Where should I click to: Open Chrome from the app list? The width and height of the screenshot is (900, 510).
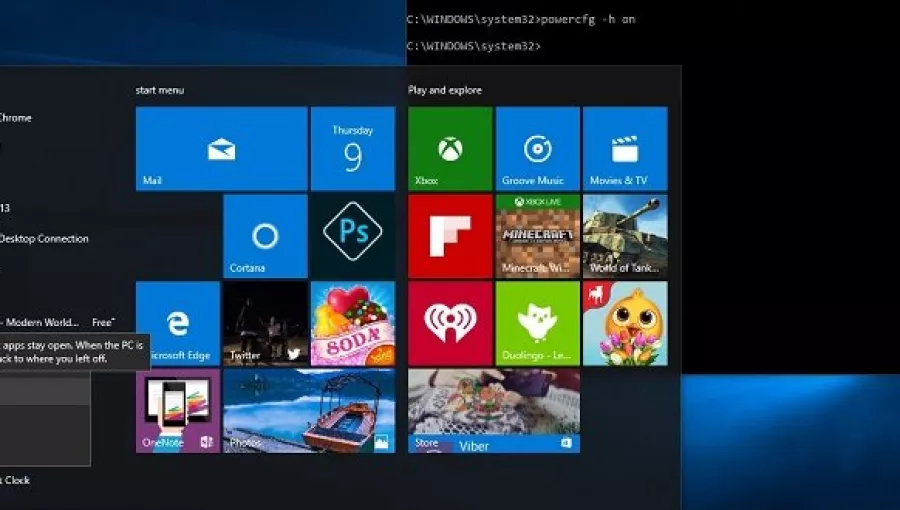pos(15,118)
